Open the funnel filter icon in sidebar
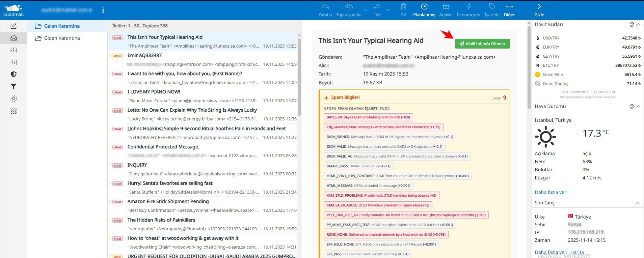Screen dimensions: 644x258 pos(14,86)
